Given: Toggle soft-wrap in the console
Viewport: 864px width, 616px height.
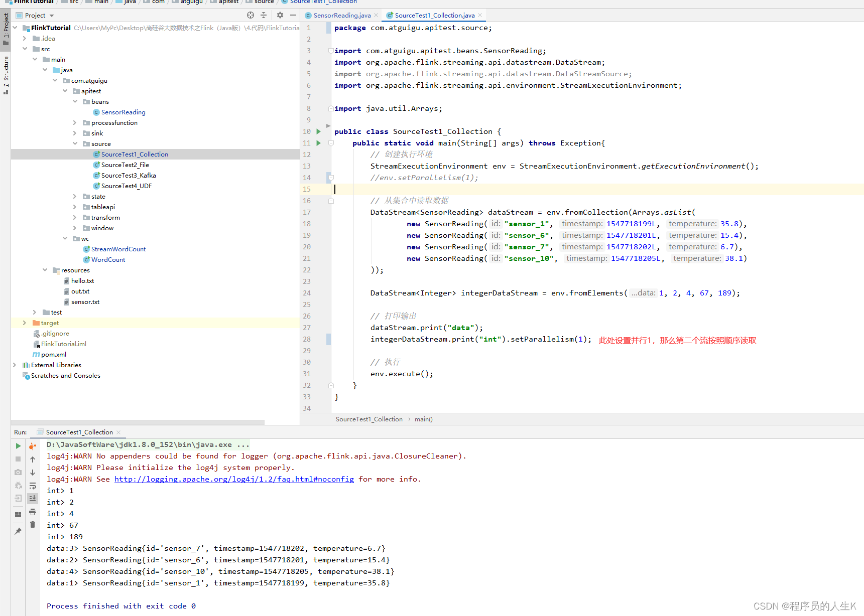Looking at the screenshot, I should coord(33,486).
